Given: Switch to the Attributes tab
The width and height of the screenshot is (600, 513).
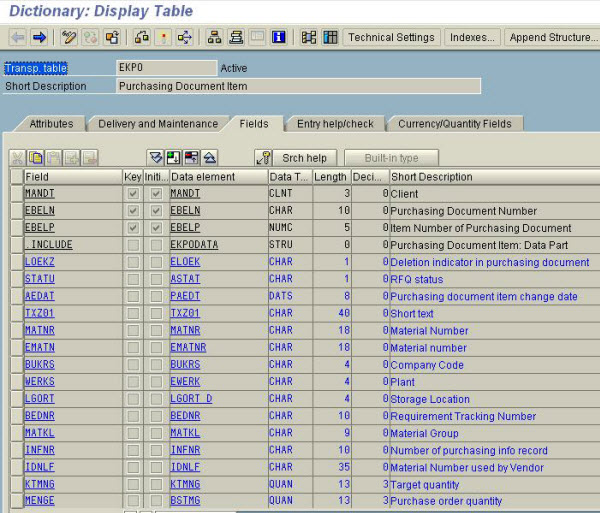Looking at the screenshot, I should pos(51,124).
